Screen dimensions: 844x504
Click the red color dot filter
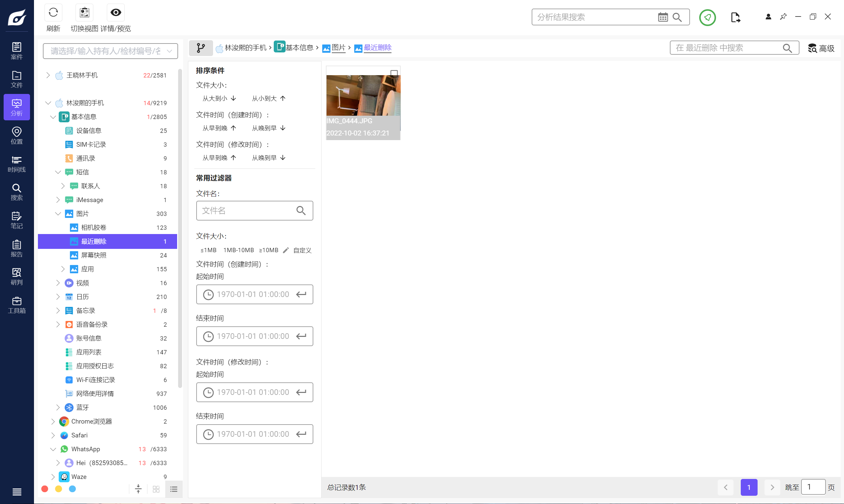point(45,489)
